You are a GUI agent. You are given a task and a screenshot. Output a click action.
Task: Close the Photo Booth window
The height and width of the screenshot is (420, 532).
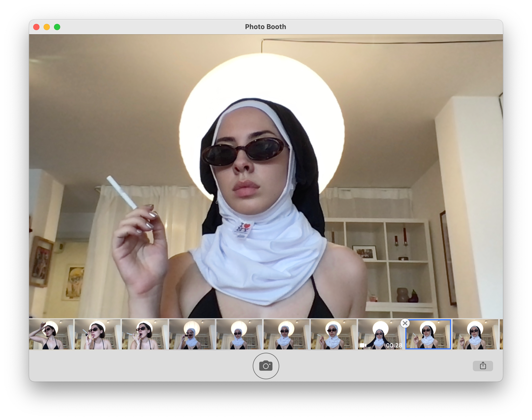coord(36,27)
